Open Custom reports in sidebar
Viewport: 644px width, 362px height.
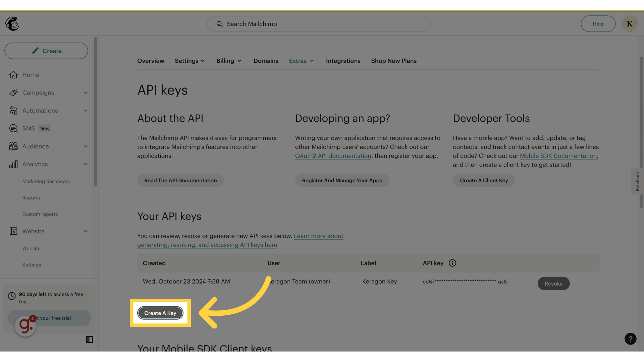[x=40, y=214]
